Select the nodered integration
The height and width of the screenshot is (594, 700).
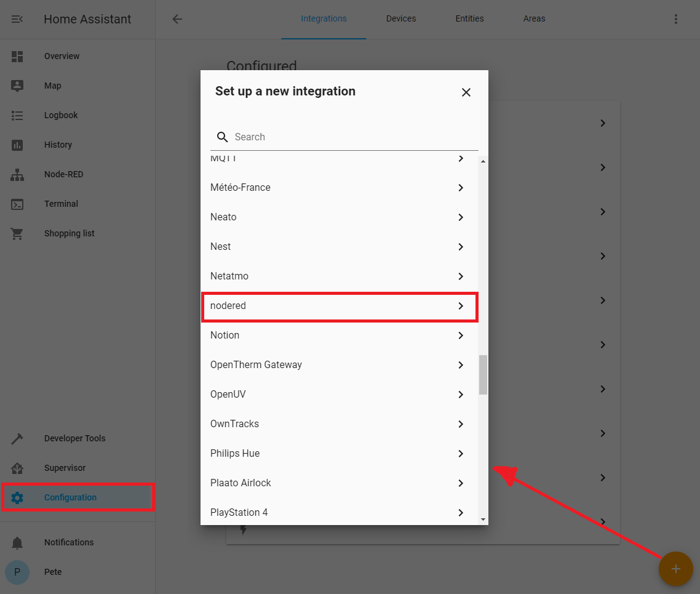coord(340,306)
